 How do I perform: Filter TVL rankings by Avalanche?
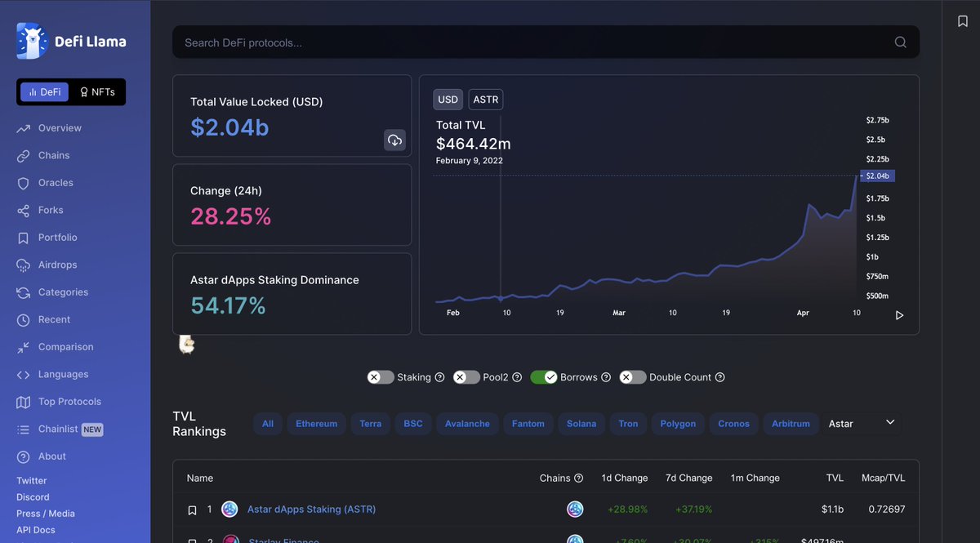468,424
